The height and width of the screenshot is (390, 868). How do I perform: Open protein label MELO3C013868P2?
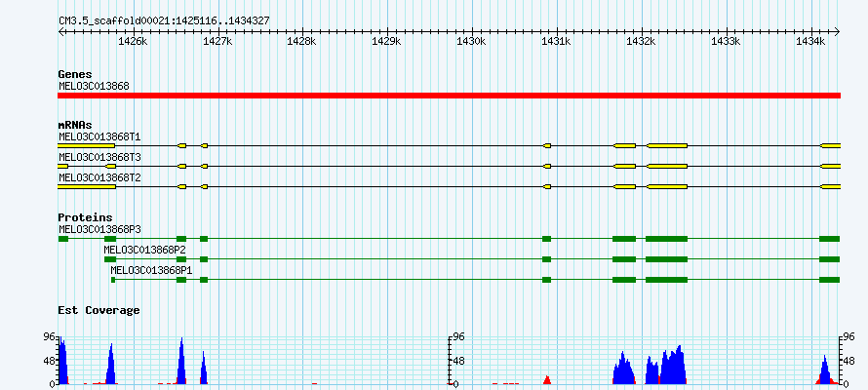coord(145,250)
